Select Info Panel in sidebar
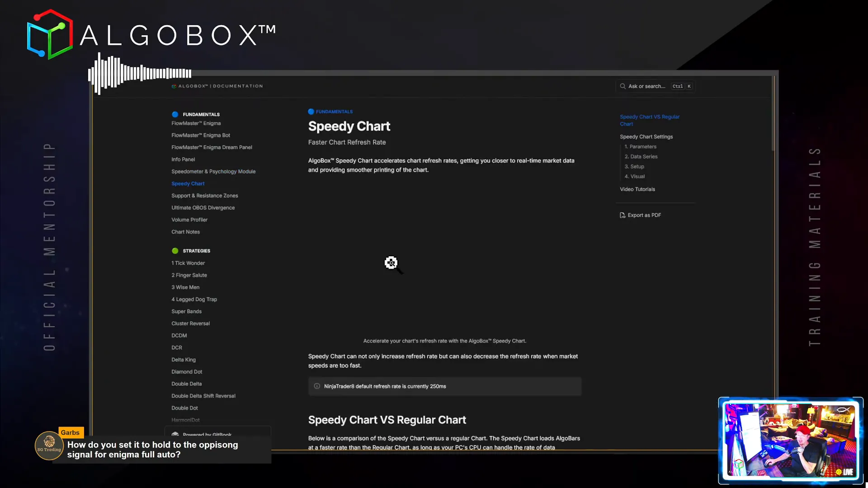Image resolution: width=868 pixels, height=488 pixels. (x=183, y=160)
